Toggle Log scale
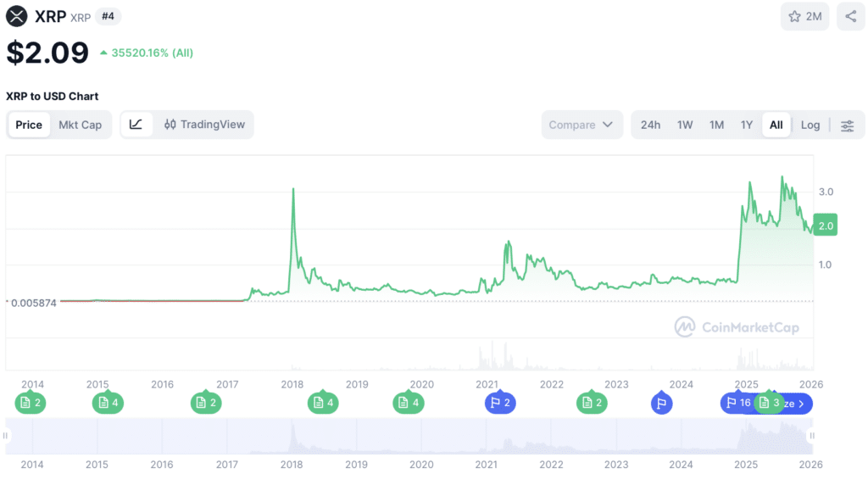 coord(810,125)
